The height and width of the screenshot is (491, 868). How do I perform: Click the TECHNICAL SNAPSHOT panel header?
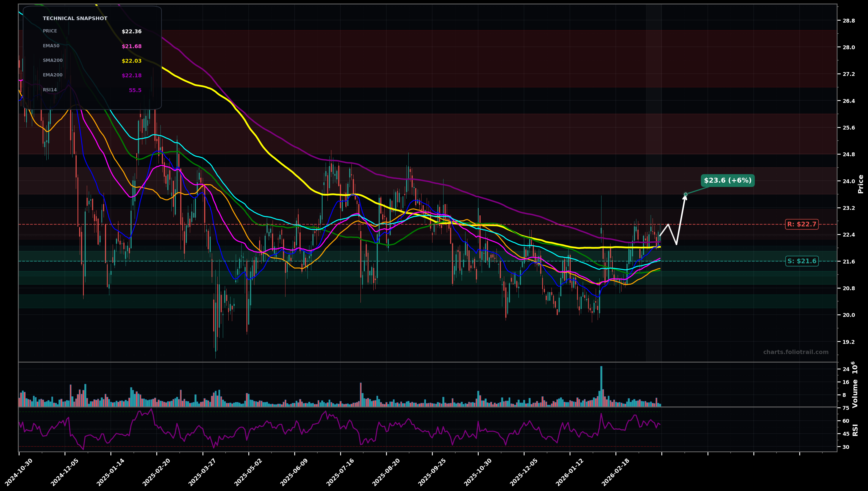coord(75,18)
